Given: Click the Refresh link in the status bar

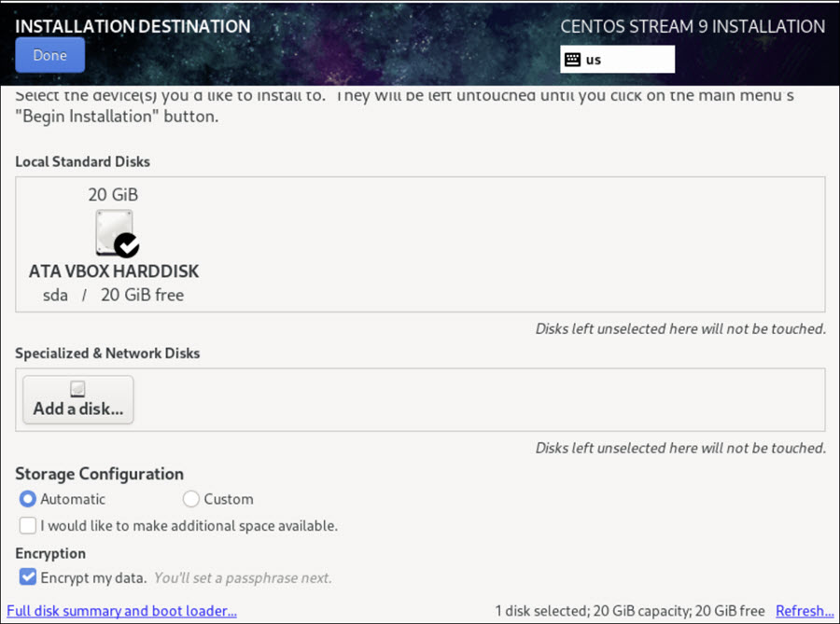Looking at the screenshot, I should 805,611.
